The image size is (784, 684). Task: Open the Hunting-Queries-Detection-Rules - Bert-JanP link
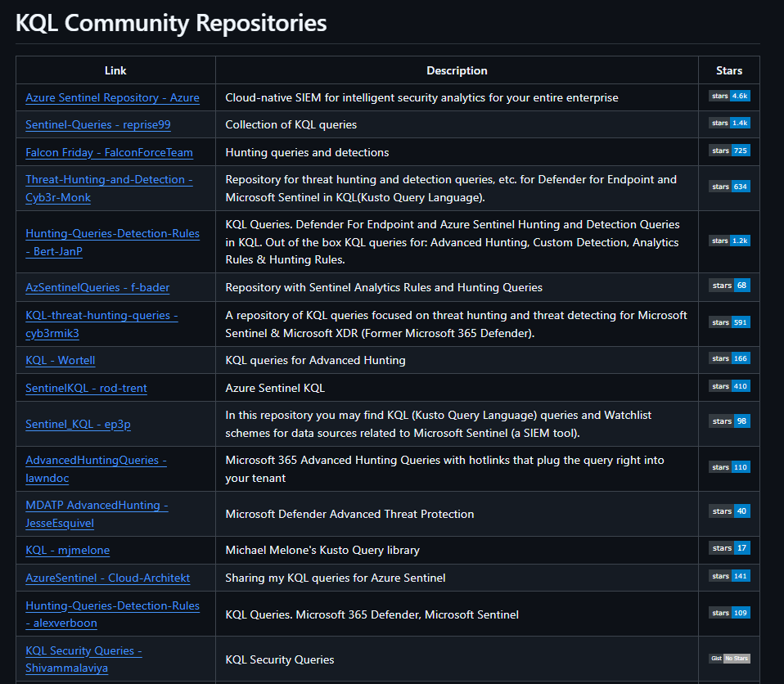(x=112, y=242)
